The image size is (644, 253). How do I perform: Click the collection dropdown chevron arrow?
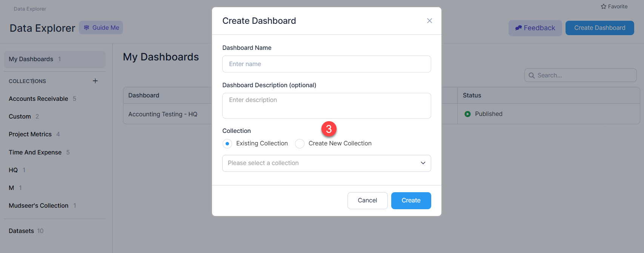[423, 163]
